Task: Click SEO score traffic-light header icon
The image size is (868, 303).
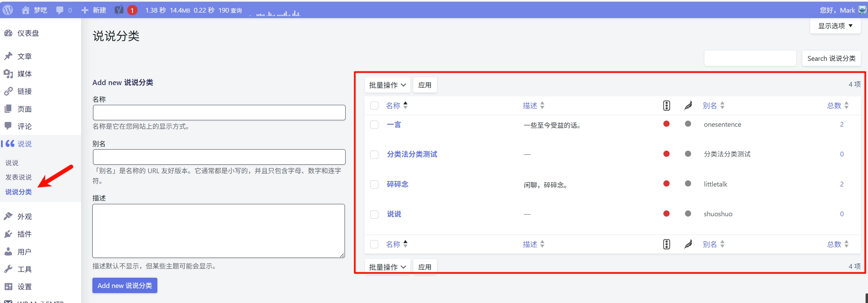Action: [666, 106]
